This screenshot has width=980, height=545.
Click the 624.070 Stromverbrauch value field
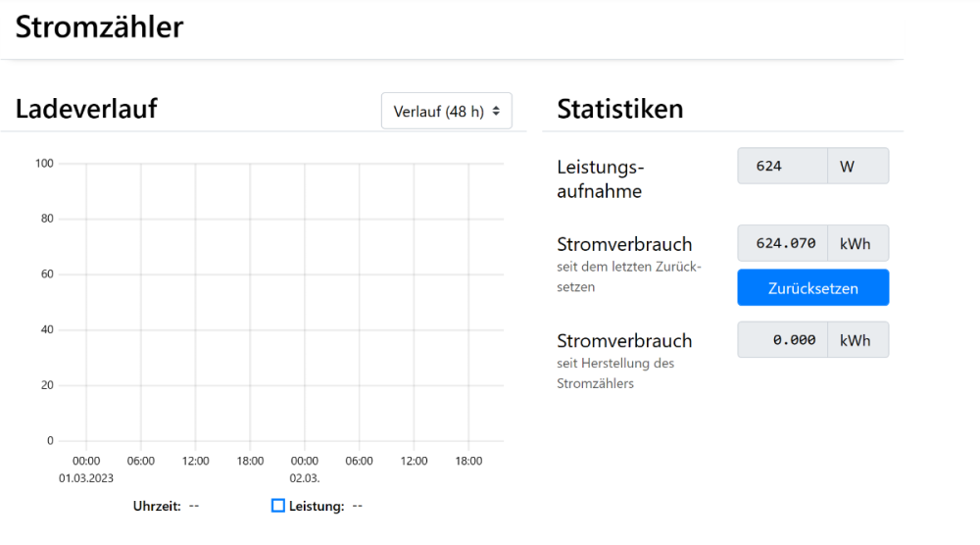click(782, 243)
